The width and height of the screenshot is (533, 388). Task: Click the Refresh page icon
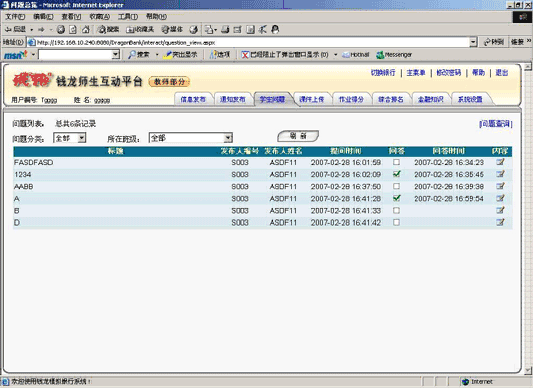pos(73,30)
